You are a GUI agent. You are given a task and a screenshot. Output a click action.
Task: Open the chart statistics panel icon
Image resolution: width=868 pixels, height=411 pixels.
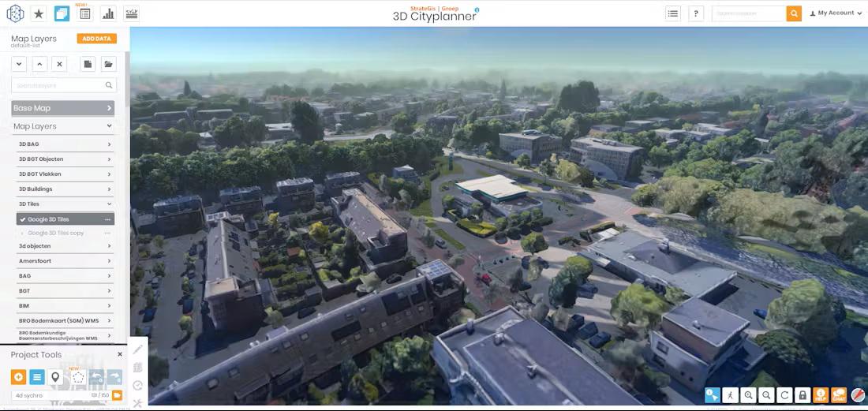pyautogui.click(x=108, y=13)
